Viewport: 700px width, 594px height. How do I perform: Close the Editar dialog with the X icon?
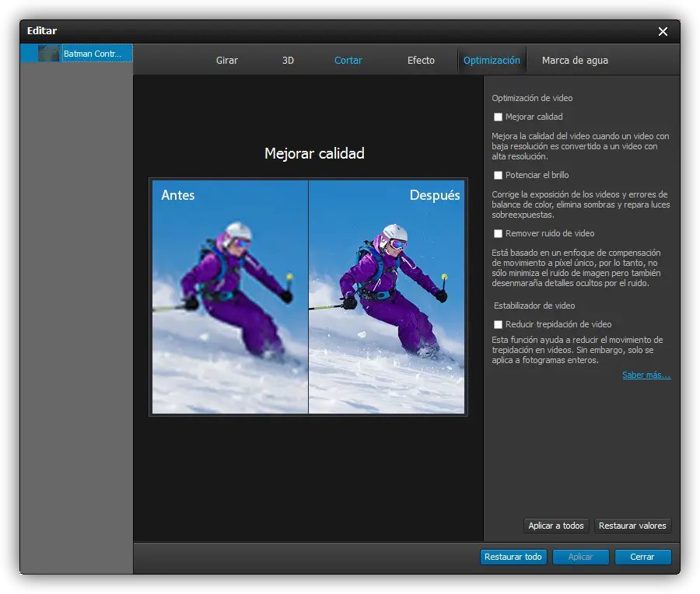pyautogui.click(x=663, y=31)
